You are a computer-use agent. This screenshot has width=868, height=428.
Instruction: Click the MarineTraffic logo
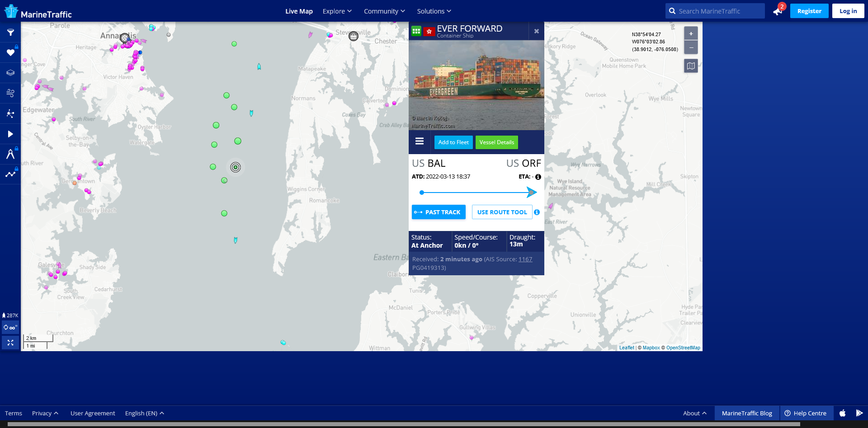click(x=38, y=12)
